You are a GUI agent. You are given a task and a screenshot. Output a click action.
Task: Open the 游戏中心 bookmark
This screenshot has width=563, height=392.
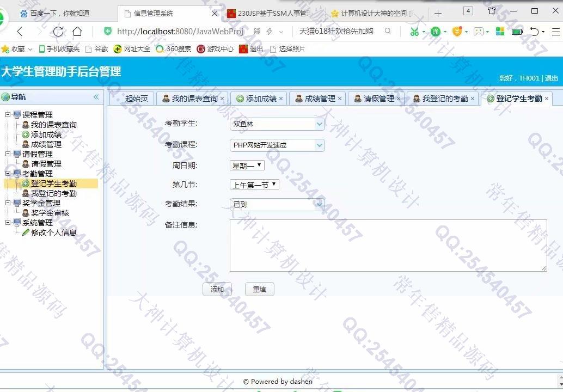tap(215, 49)
